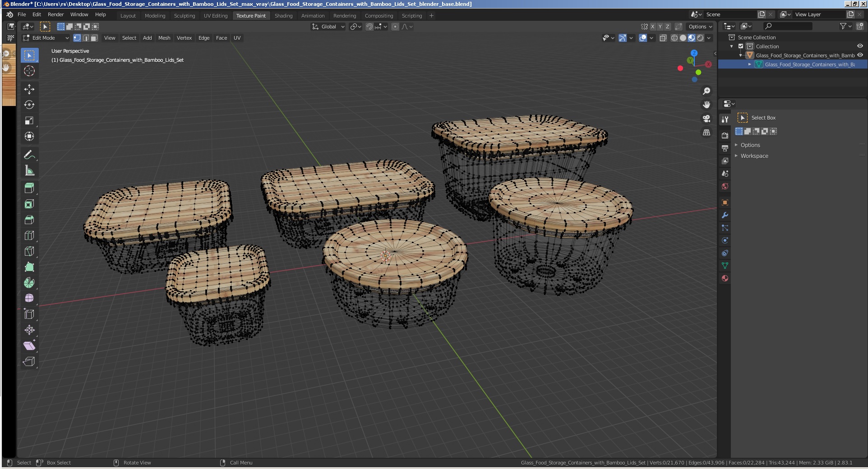Screen dimensions: 868x469
Task: Select the Measure tool
Action: click(29, 170)
